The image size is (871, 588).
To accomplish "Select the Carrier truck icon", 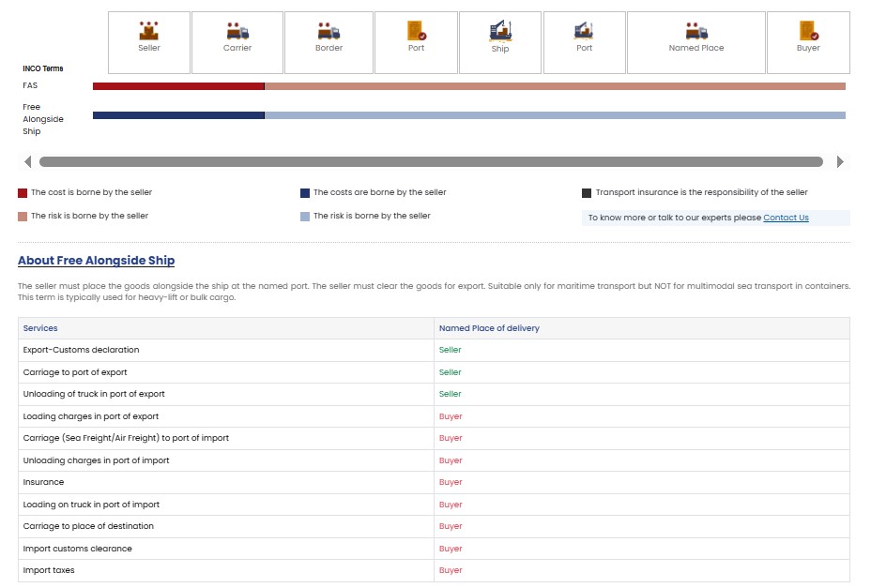I will tap(237, 31).
